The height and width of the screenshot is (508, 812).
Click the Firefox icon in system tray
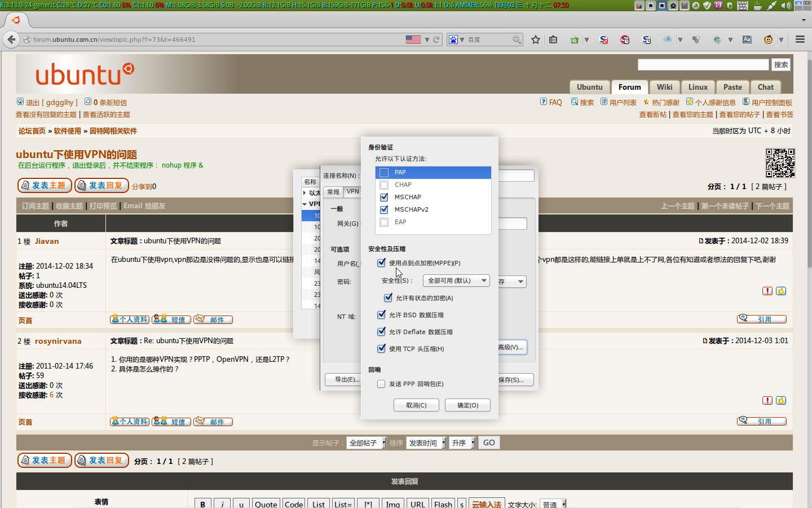coord(639,6)
